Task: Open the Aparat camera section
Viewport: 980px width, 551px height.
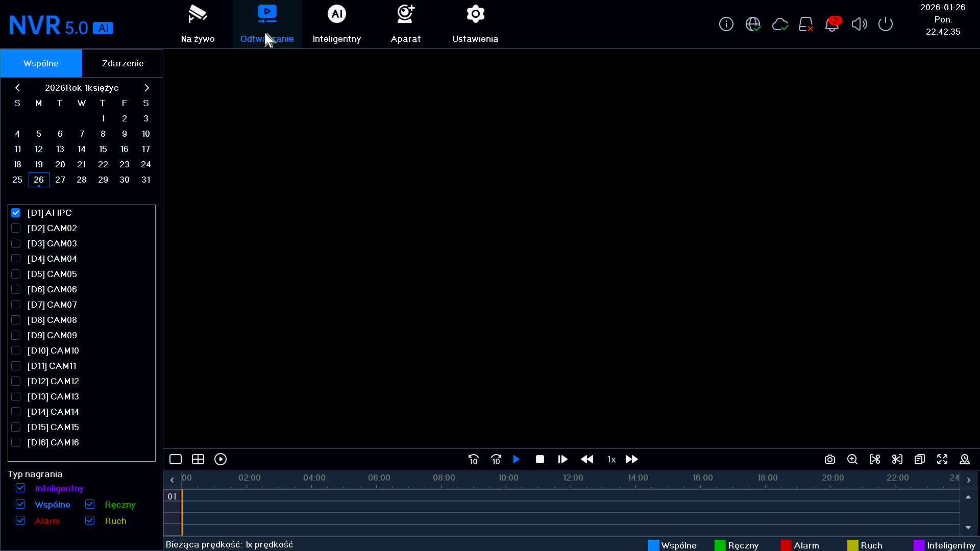Action: (406, 24)
